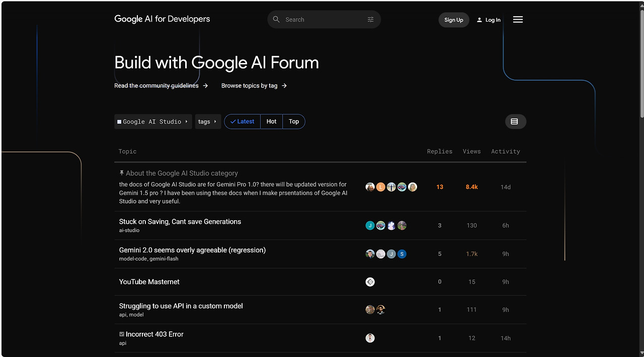The height and width of the screenshot is (357, 644).
Task: Select the Latest tab
Action: pos(243,122)
